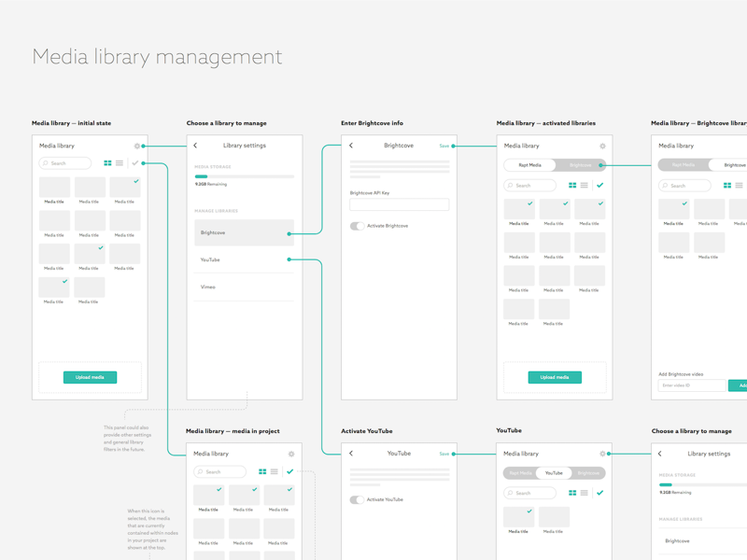Toggle checkmark filter in initial state Media library
The height and width of the screenshot is (560, 747).
point(135,162)
